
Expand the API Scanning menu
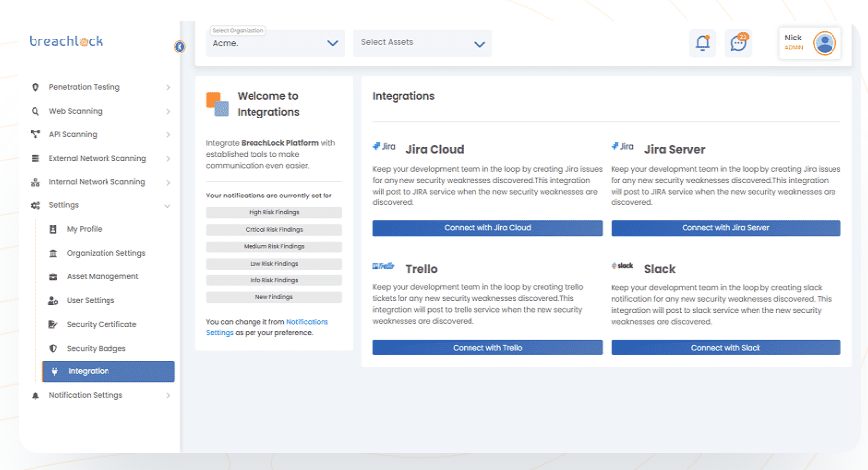pos(100,134)
